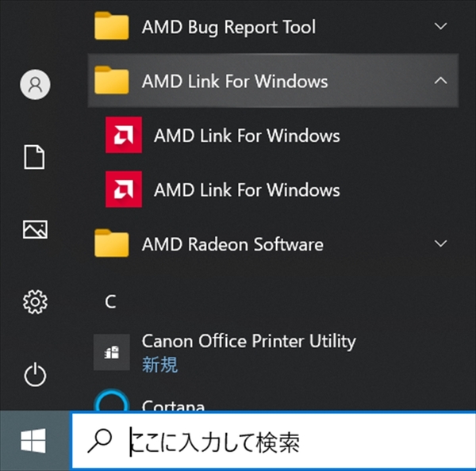Viewport: 476px width, 471px height.
Task: Launch the first AMD Link For Windows entry
Action: (x=247, y=136)
